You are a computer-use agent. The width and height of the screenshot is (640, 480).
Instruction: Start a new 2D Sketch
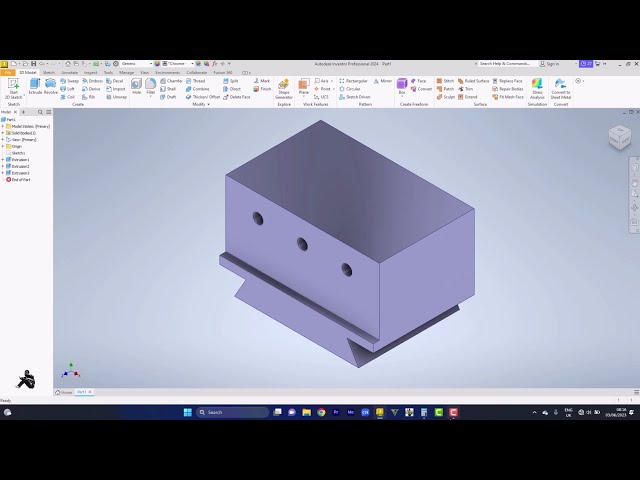(x=13, y=89)
